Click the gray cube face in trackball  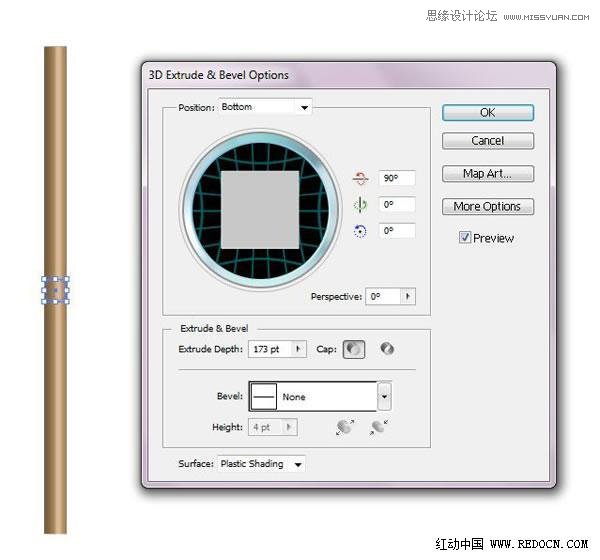point(260,210)
